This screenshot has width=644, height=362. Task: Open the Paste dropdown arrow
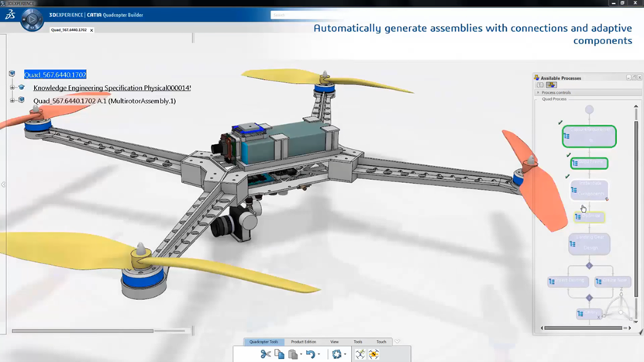pos(301,354)
